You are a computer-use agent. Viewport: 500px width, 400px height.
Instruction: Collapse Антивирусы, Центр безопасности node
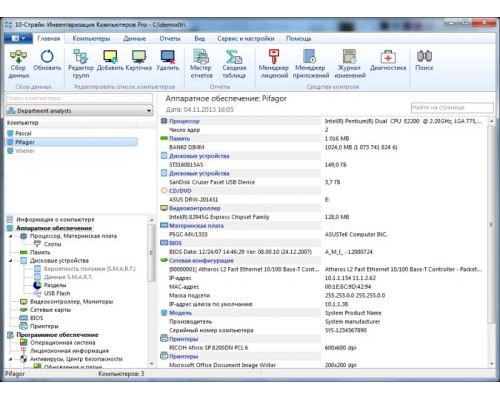point(10,359)
